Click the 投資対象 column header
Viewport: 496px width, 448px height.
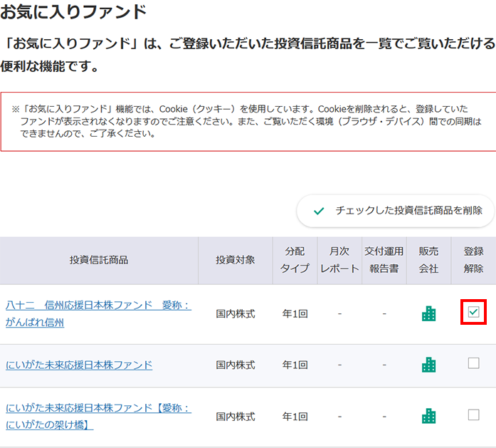pyautogui.click(x=236, y=260)
